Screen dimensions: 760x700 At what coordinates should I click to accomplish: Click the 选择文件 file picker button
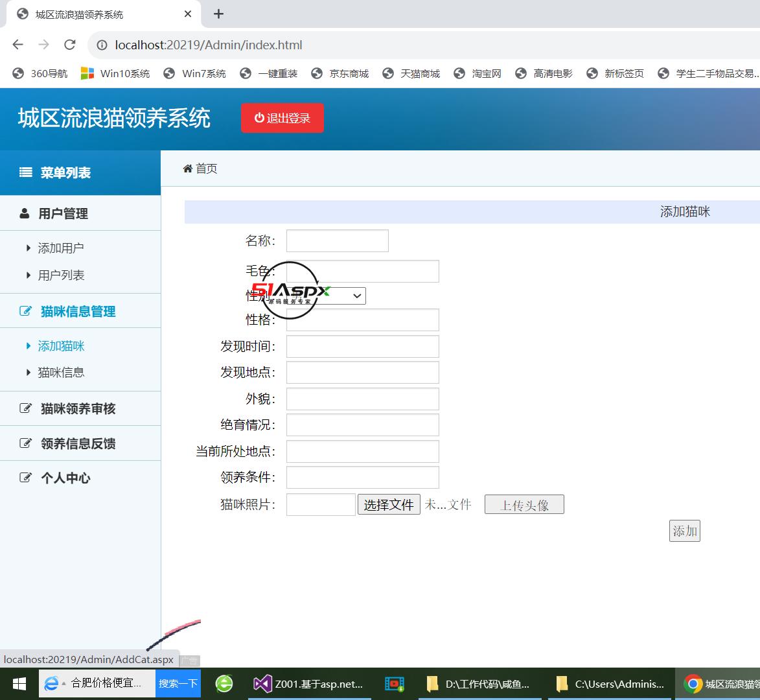point(388,504)
